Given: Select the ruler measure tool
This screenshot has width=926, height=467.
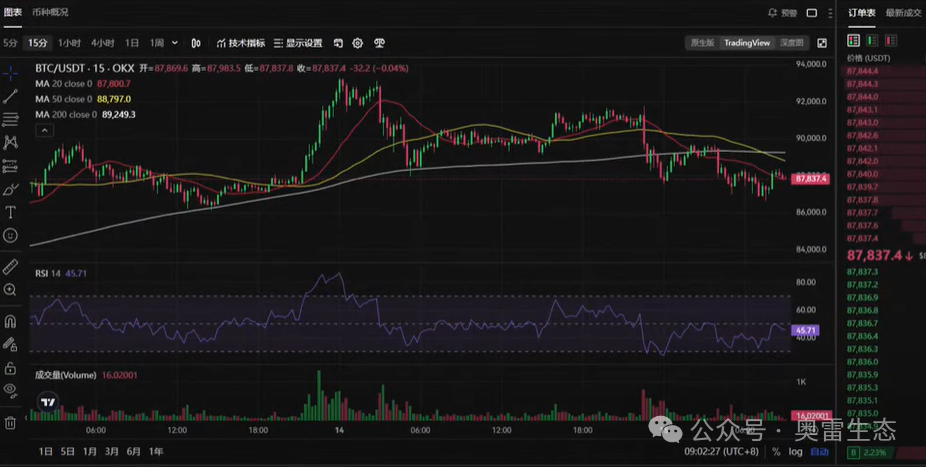Looking at the screenshot, I should tap(10, 267).
